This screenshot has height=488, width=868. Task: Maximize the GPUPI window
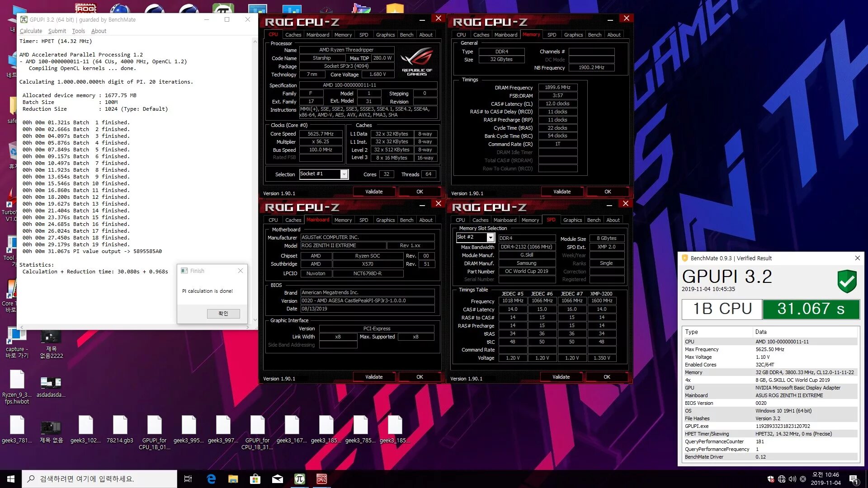click(x=227, y=19)
